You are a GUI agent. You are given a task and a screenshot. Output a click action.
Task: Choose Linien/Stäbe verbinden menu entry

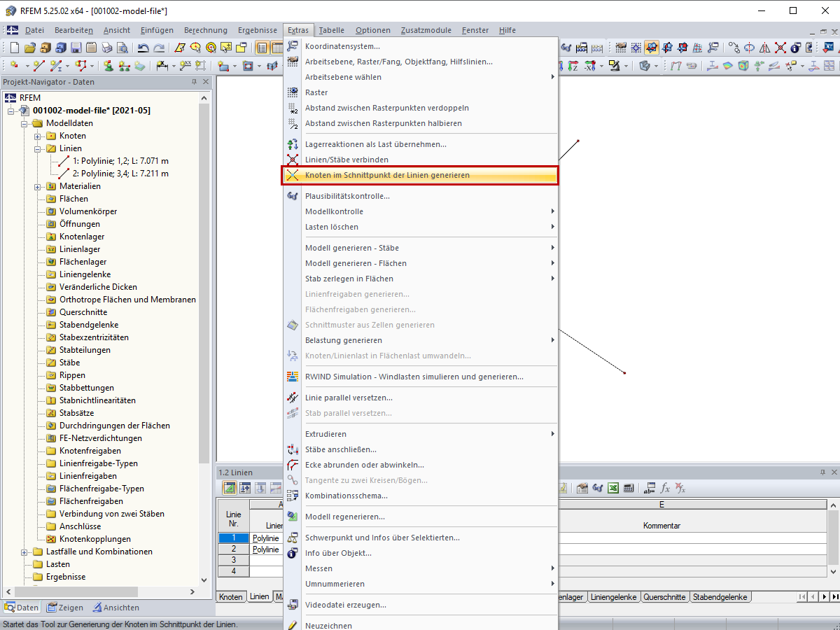click(421, 160)
